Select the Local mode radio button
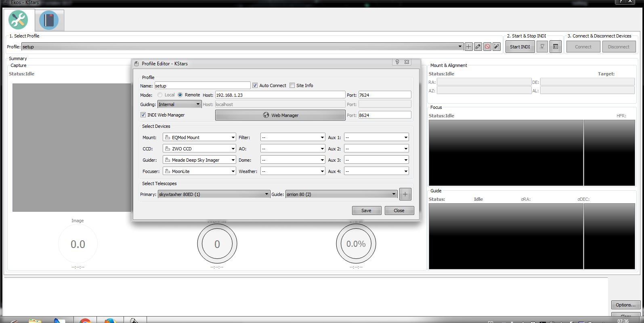 pyautogui.click(x=160, y=95)
